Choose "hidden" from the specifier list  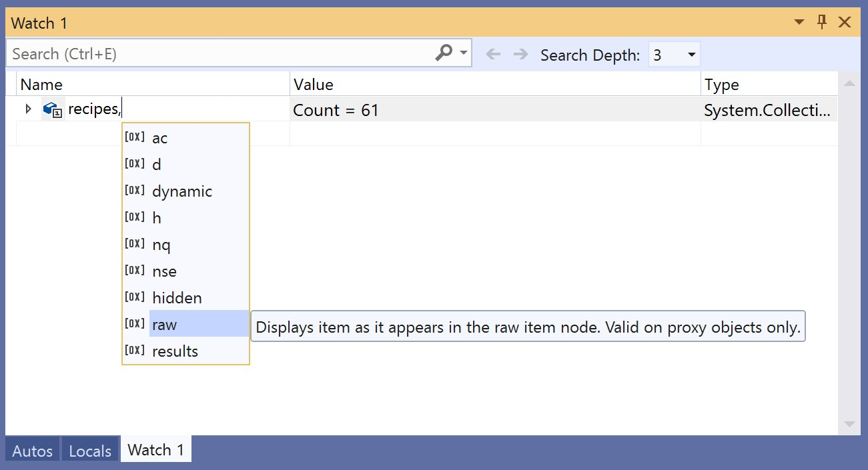[177, 297]
